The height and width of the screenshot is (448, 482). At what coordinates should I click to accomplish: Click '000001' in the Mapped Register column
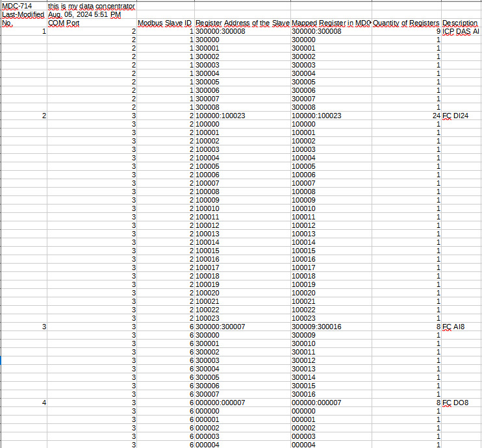331,419
